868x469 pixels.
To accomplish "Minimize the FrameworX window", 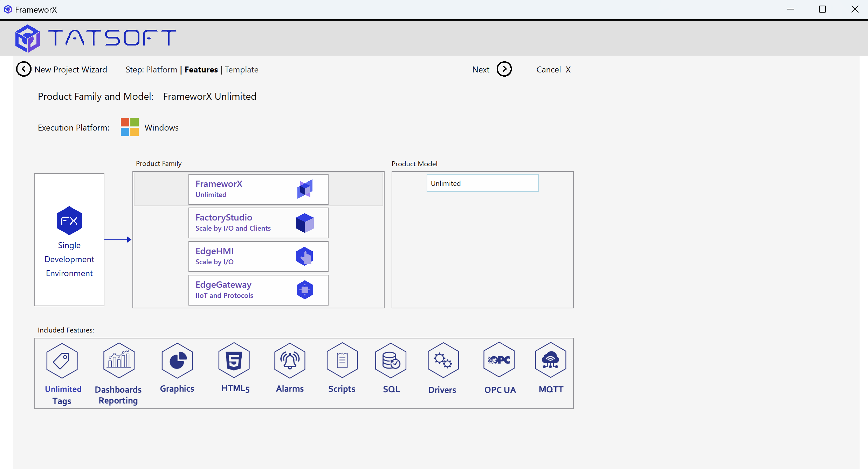I will coord(791,9).
